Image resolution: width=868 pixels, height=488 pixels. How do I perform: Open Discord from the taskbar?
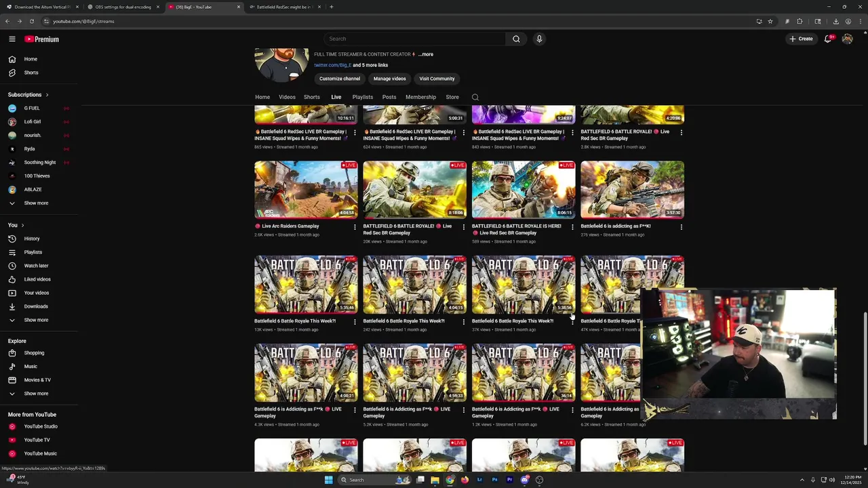pos(524,480)
